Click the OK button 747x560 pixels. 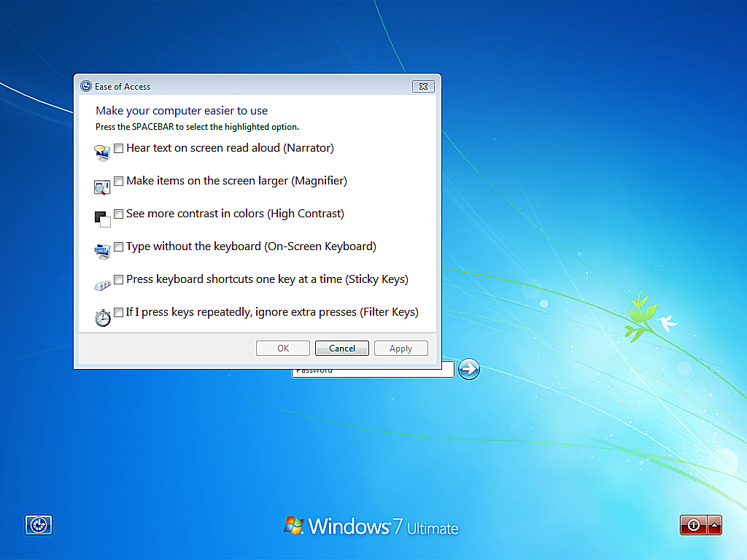283,348
